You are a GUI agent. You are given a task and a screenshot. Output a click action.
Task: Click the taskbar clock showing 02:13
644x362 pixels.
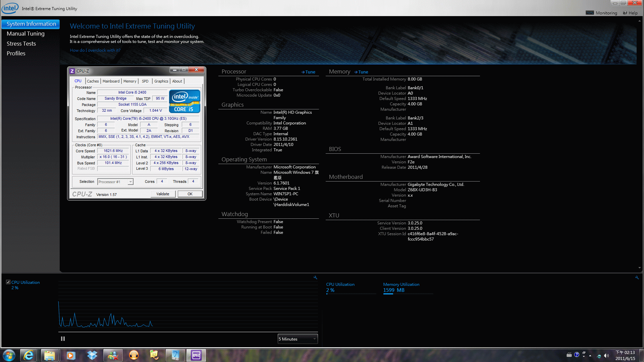point(625,355)
